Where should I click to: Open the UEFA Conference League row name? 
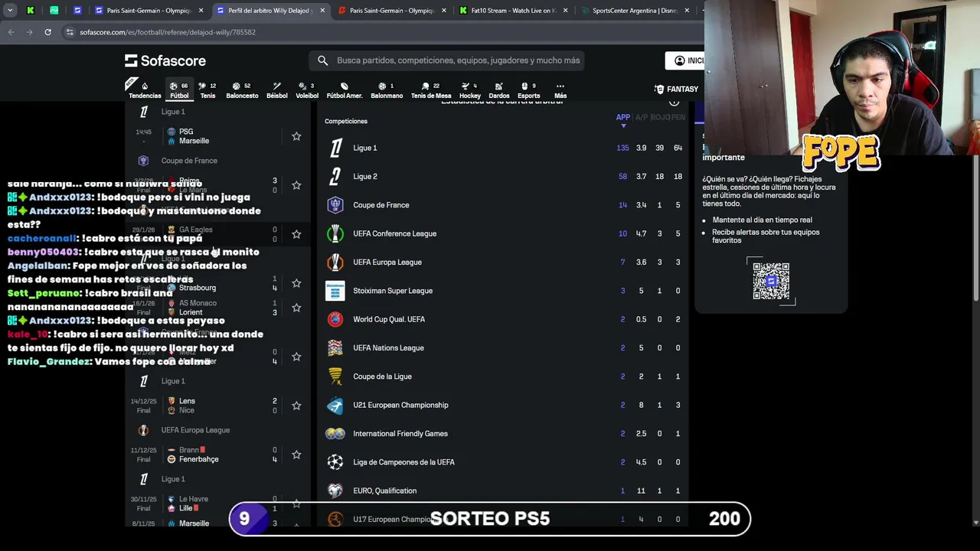click(394, 233)
